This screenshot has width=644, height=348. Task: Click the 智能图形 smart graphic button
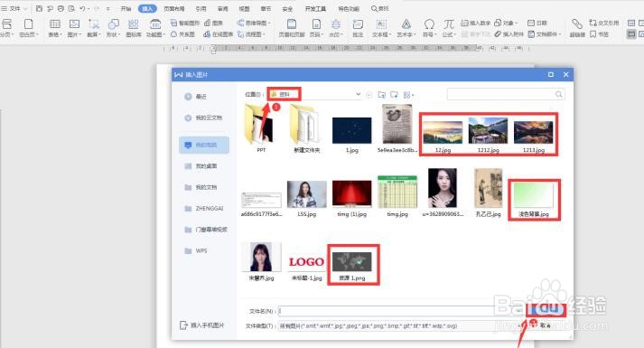(184, 23)
